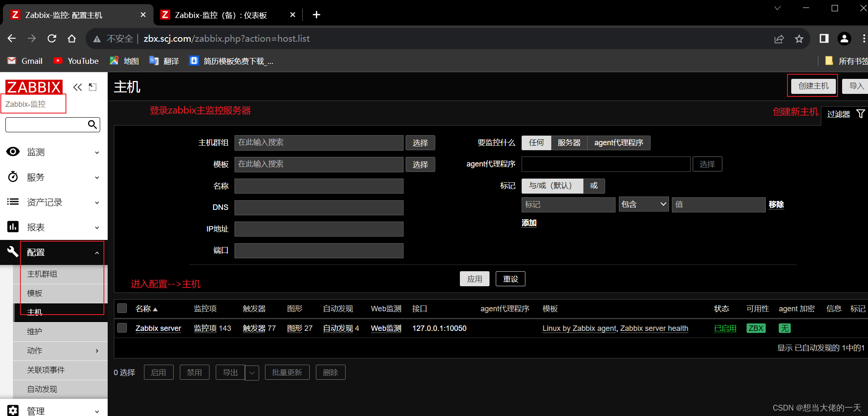Image resolution: width=868 pixels, height=416 pixels.
Task: Click the filter funnel icon
Action: 860,113
